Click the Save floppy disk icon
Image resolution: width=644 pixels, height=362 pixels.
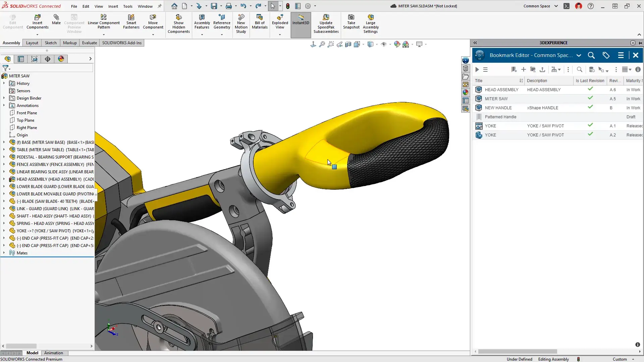[214, 6]
